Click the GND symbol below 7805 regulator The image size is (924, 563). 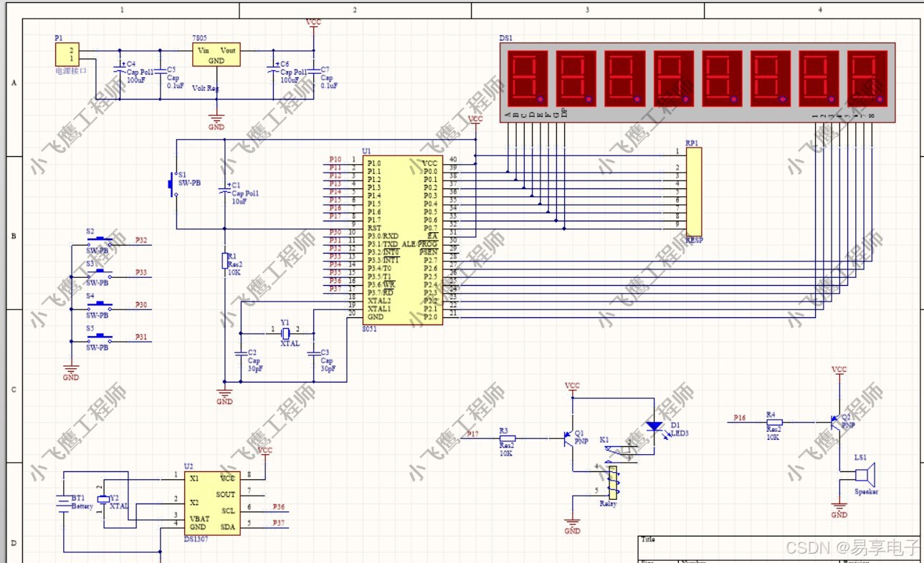(x=216, y=120)
